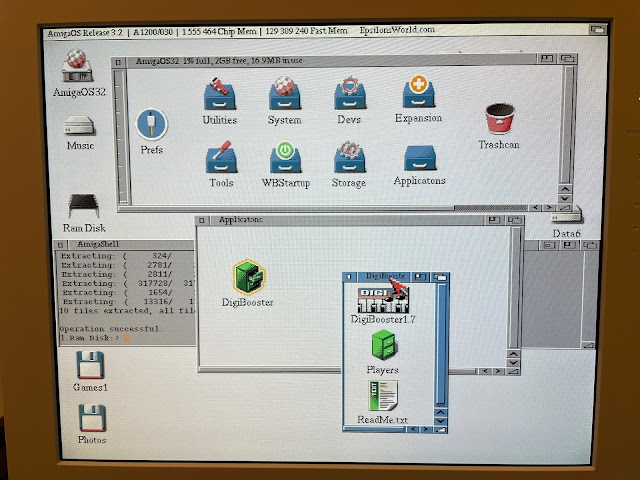This screenshot has height=480, width=640.
Task: Click the AmigaOS32 window vertical scrollbar
Action: click(x=566, y=125)
